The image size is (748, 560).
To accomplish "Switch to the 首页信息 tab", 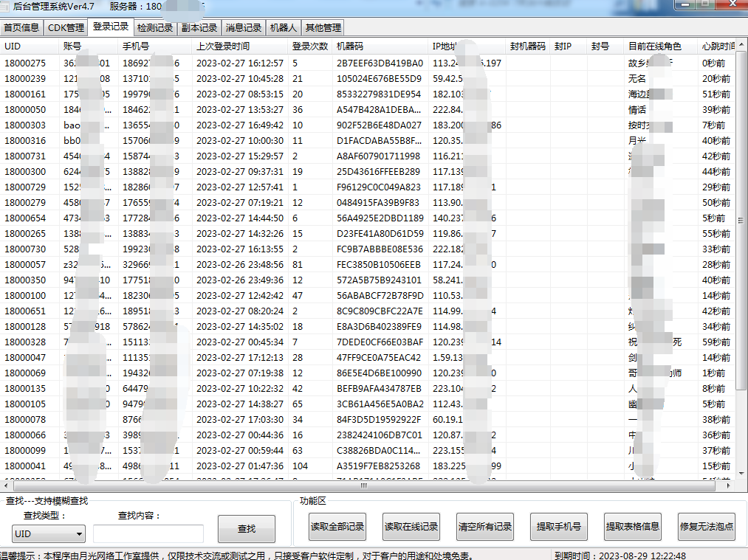I will (x=21, y=28).
